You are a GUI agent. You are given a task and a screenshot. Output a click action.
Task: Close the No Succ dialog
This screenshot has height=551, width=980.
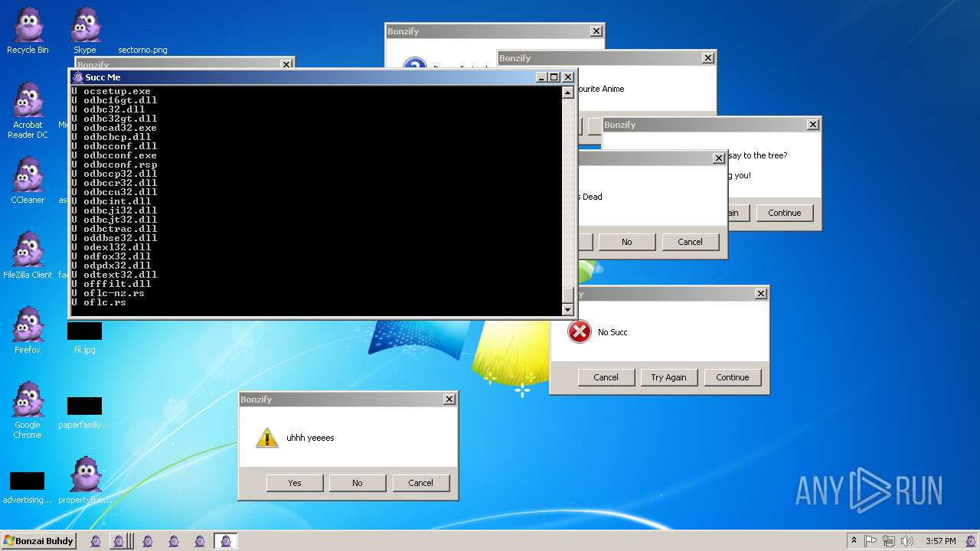point(761,293)
